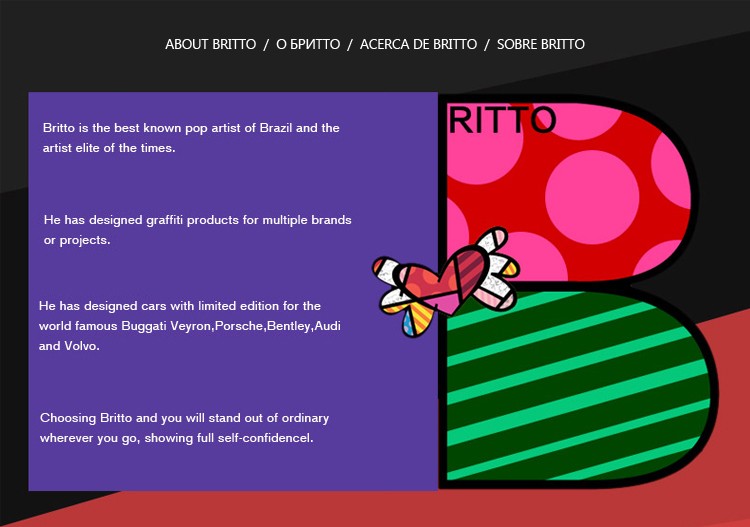This screenshot has height=527, width=750.
Task: Click paragraph "He has designed graffiti products"
Action: click(197, 230)
